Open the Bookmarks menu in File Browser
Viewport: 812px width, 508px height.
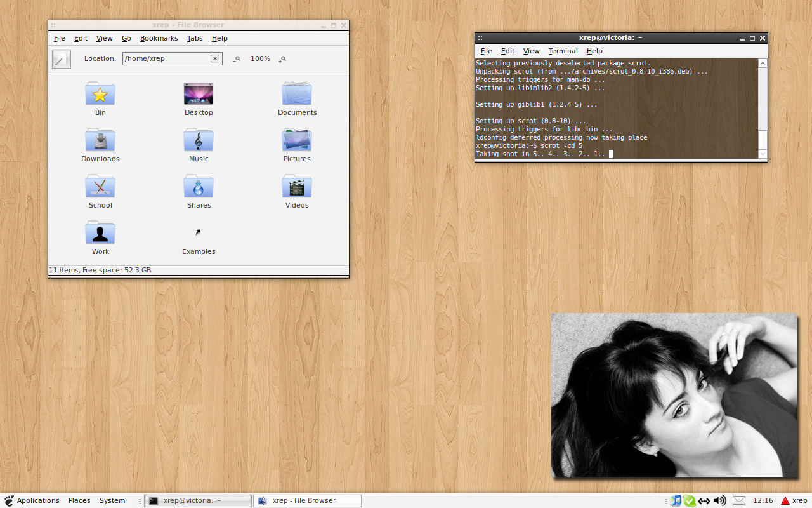click(x=159, y=38)
